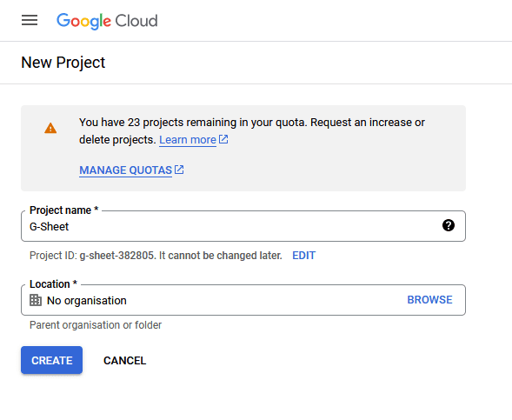The image size is (512, 420).
Task: Open the MANAGE QUOTAS link
Action: click(x=125, y=170)
